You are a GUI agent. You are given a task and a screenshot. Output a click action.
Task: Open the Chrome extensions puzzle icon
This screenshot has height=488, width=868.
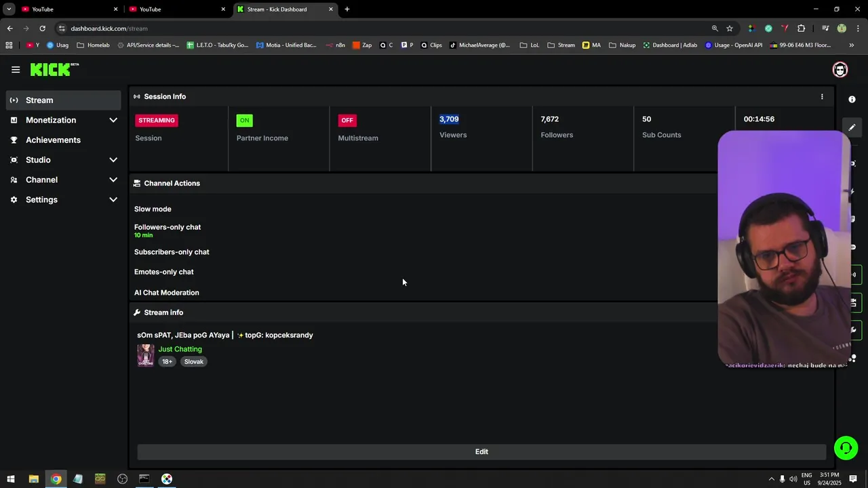(x=802, y=28)
